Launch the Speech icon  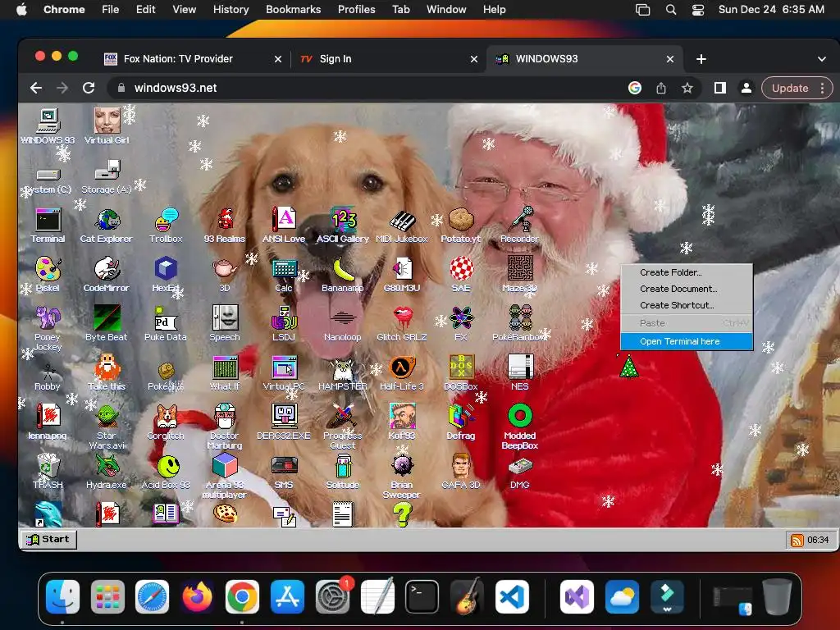pos(225,323)
